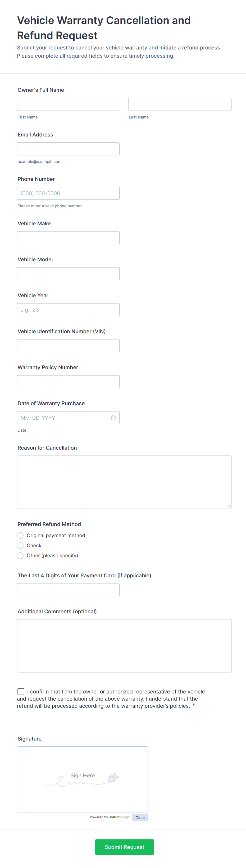This screenshot has height=868, width=246.
Task: Choose Check as refund method
Action: (x=20, y=545)
